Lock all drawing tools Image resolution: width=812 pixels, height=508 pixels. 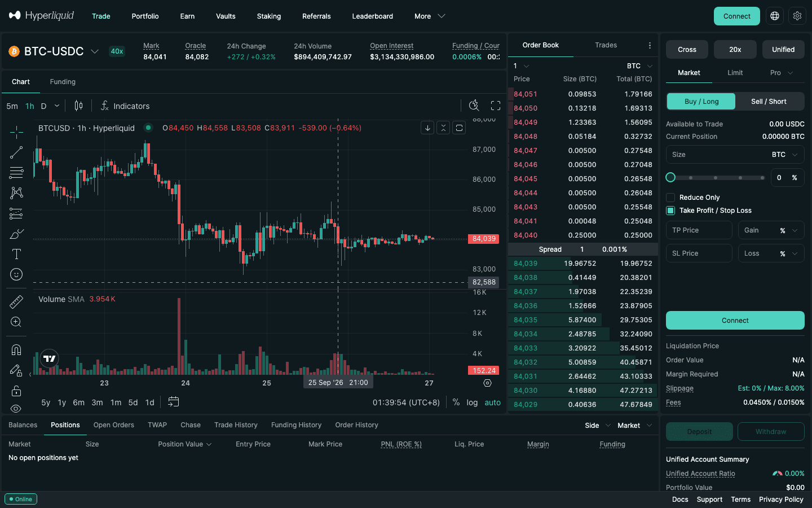[16, 391]
